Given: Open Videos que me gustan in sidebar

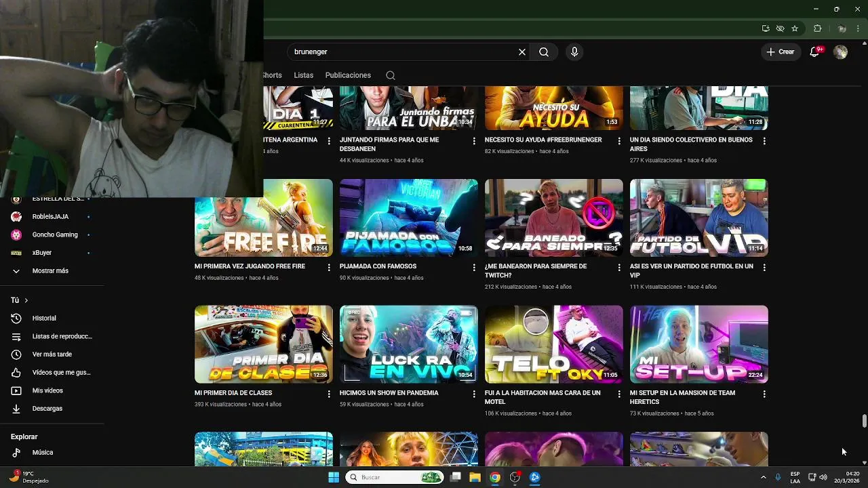Looking at the screenshot, I should [x=52, y=373].
